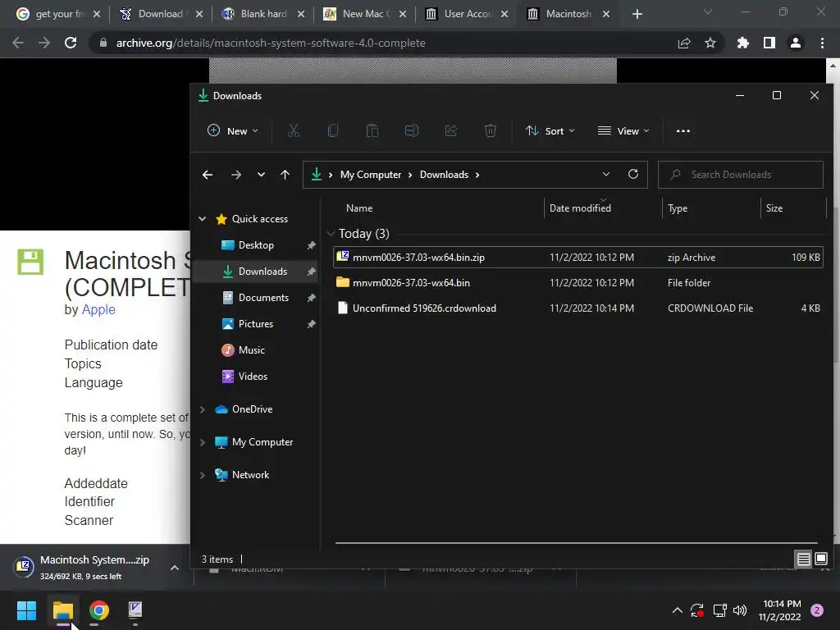Share this page icon in address bar
Viewport: 840px width, 630px height.
[684, 43]
